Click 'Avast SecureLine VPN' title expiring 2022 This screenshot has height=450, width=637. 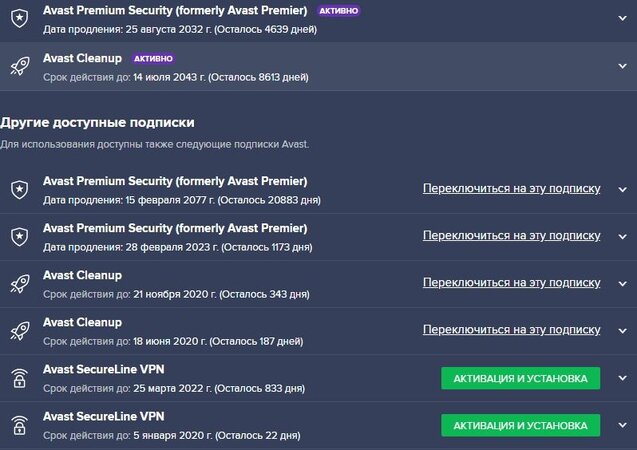click(104, 370)
